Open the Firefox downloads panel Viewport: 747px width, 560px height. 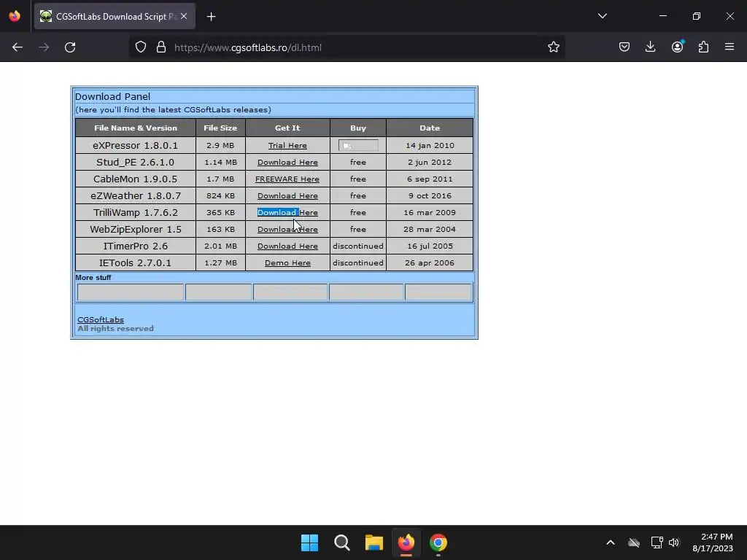[650, 47]
